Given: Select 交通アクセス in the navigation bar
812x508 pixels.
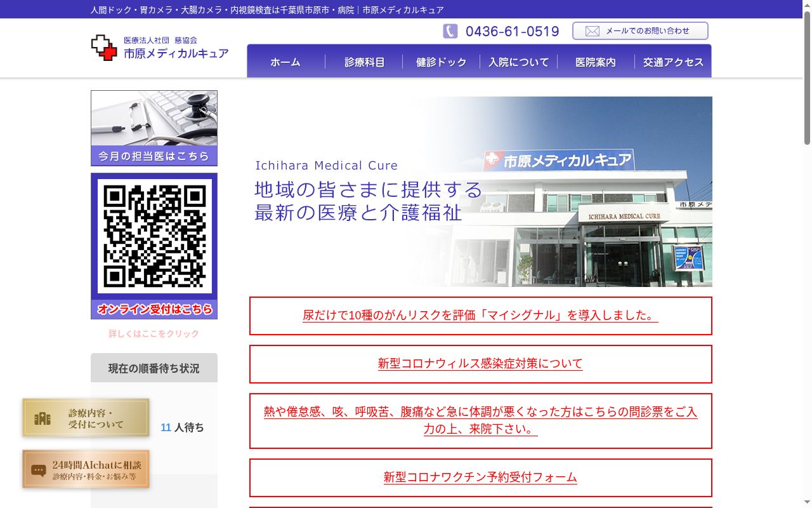Looking at the screenshot, I should pos(673,62).
